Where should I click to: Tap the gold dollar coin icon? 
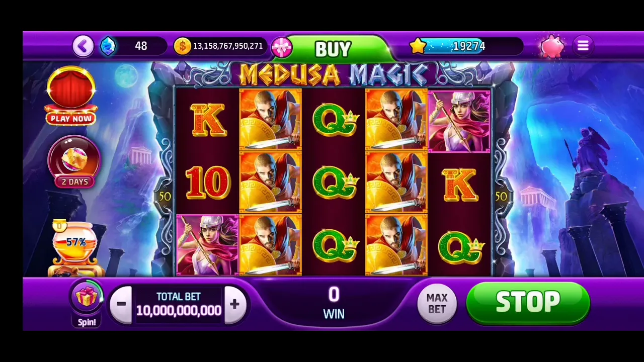pos(182,46)
